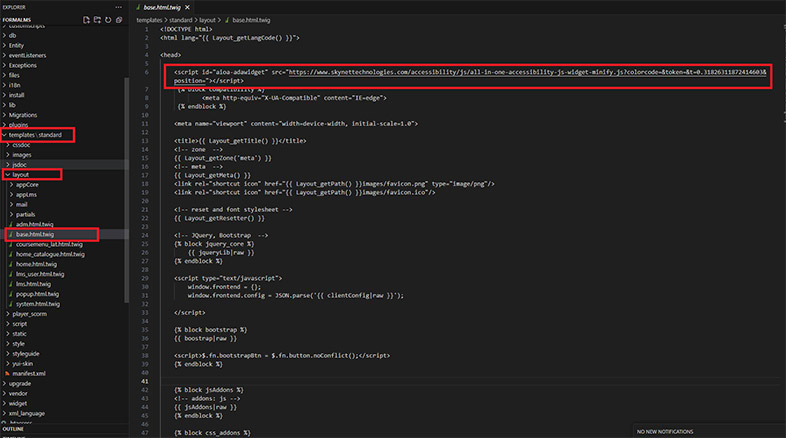Expand the styleguide folder
This screenshot has width=786, height=438.
pyautogui.click(x=26, y=354)
